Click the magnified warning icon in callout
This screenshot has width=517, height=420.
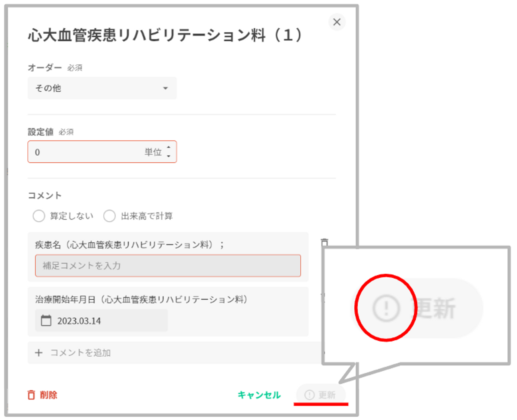[x=386, y=308]
